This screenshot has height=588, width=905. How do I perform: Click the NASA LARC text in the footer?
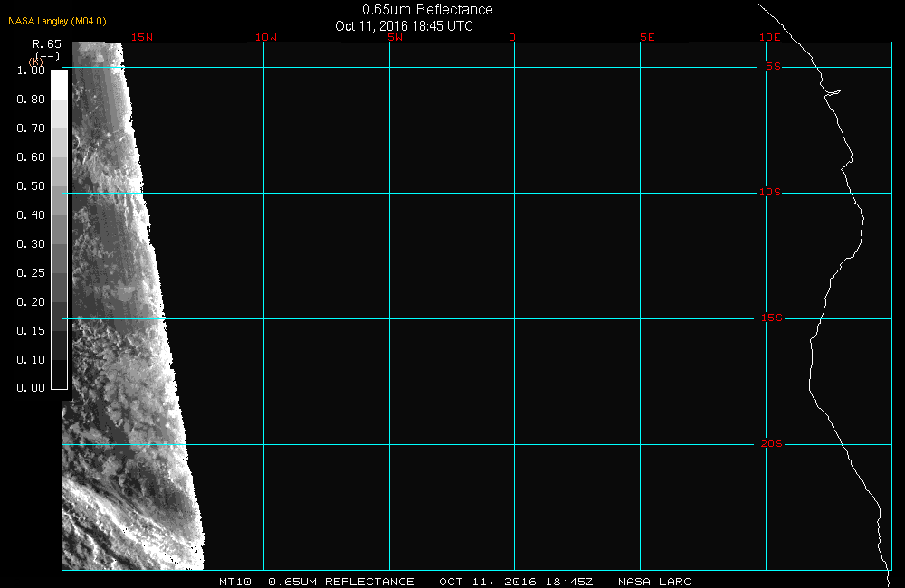click(x=654, y=582)
